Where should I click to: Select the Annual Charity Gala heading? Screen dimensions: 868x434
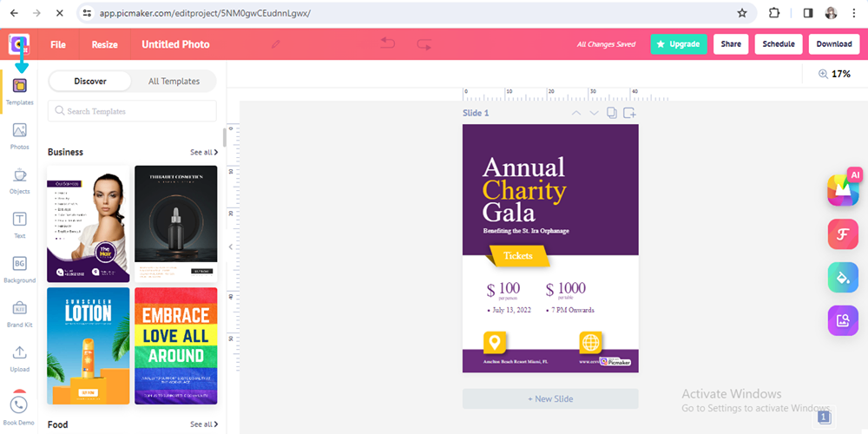(x=524, y=190)
